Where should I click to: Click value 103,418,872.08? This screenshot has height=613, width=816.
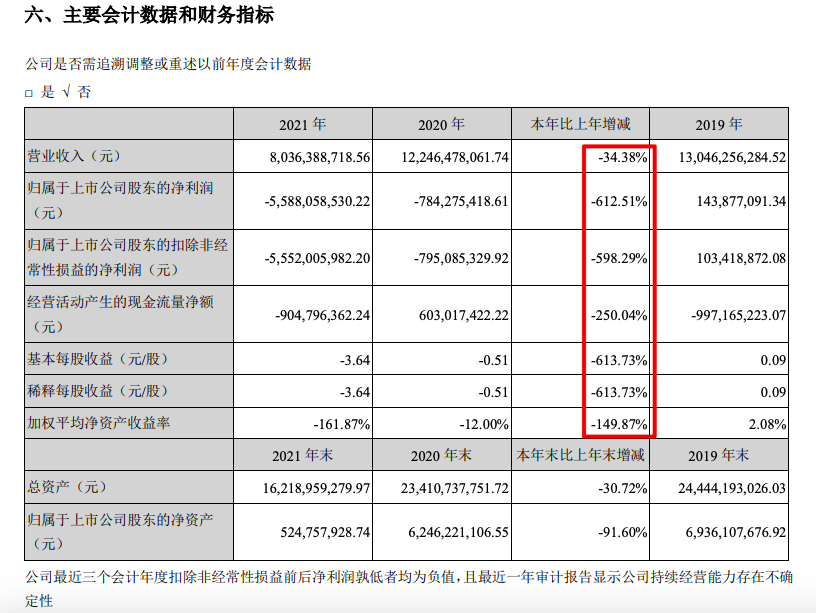[742, 258]
